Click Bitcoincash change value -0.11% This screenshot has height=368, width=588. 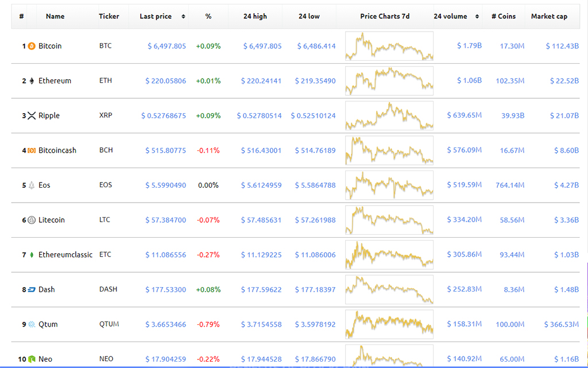[x=208, y=150]
